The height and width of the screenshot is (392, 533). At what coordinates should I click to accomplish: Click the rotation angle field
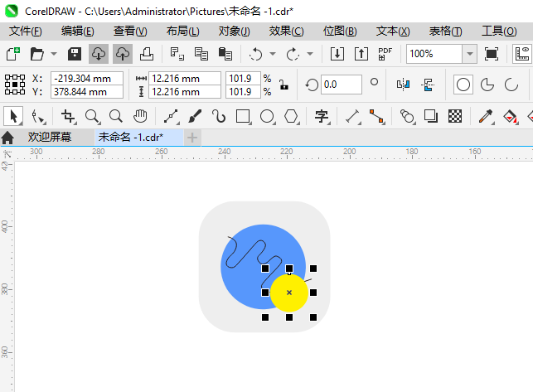pos(341,85)
